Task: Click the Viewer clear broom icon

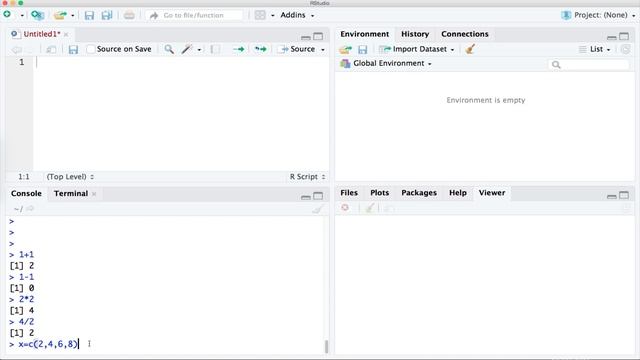Action: point(369,208)
